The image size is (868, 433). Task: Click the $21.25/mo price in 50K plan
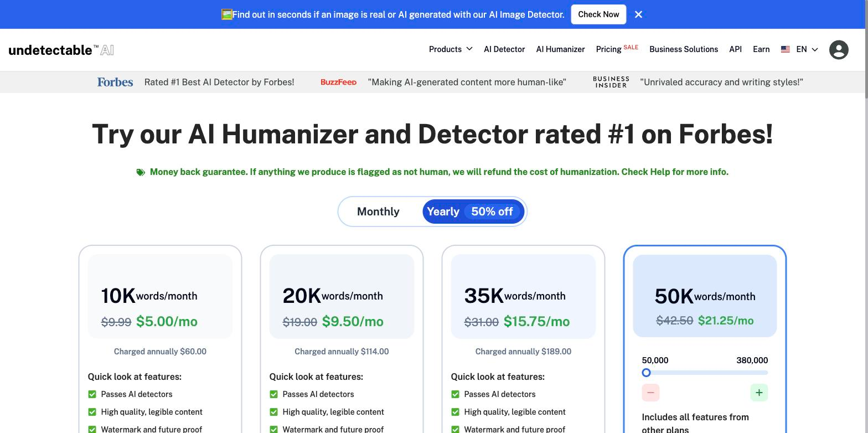726,321
